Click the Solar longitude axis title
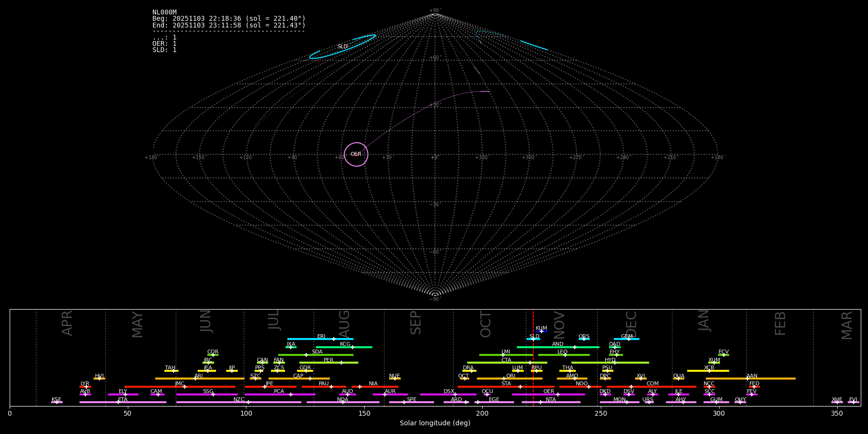 (x=434, y=423)
